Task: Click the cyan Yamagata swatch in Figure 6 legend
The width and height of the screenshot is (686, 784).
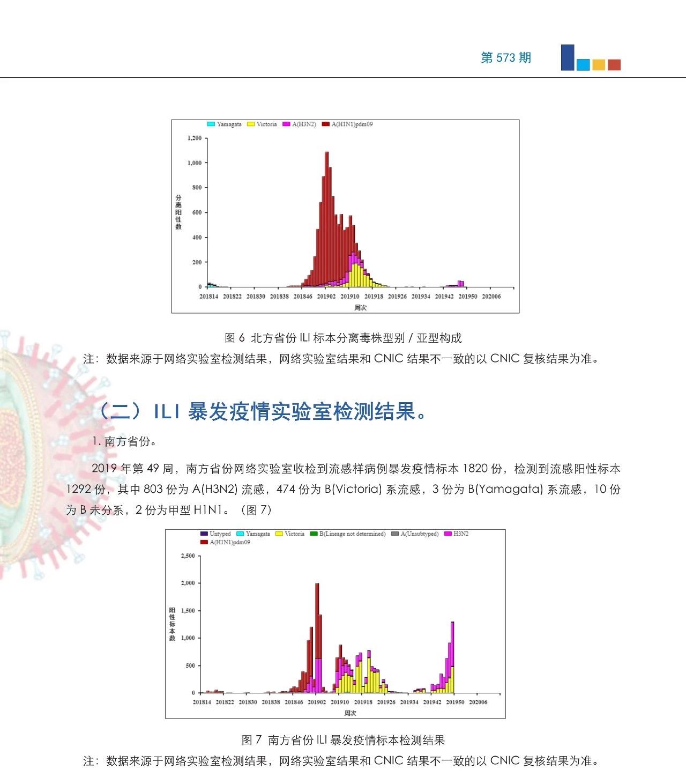Action: pyautogui.click(x=211, y=124)
